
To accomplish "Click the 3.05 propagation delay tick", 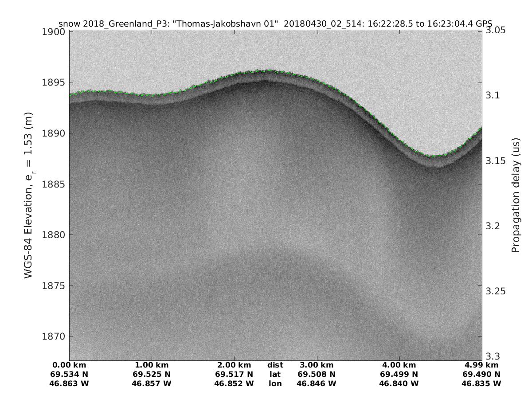I will (496, 30).
